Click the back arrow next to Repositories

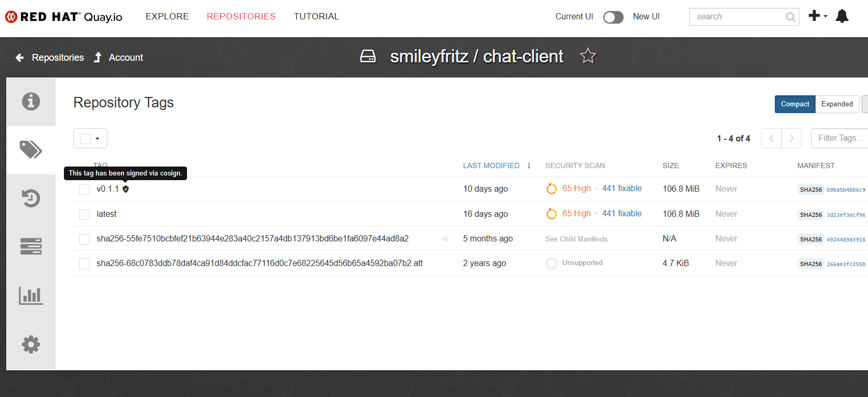point(20,58)
